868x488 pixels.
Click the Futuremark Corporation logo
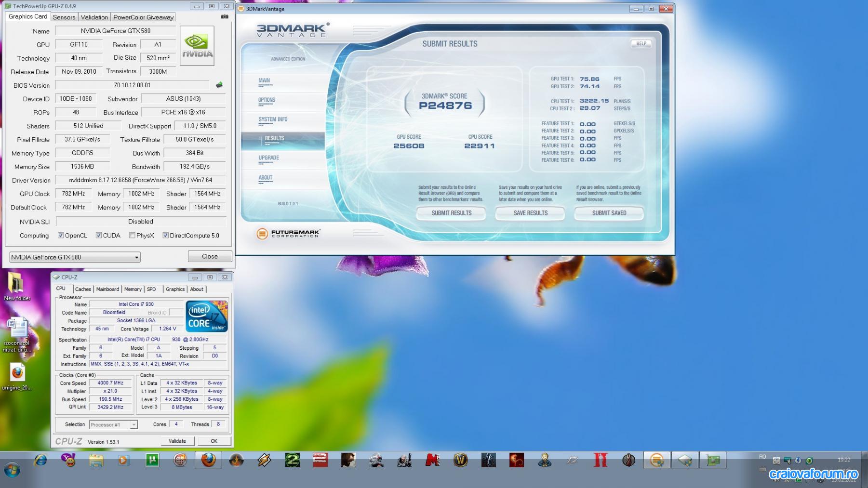click(x=288, y=234)
